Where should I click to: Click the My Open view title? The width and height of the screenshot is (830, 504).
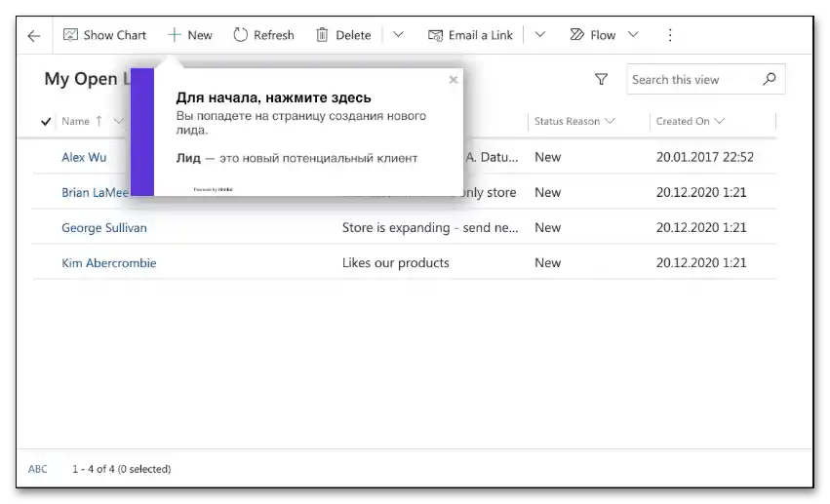pos(87,79)
